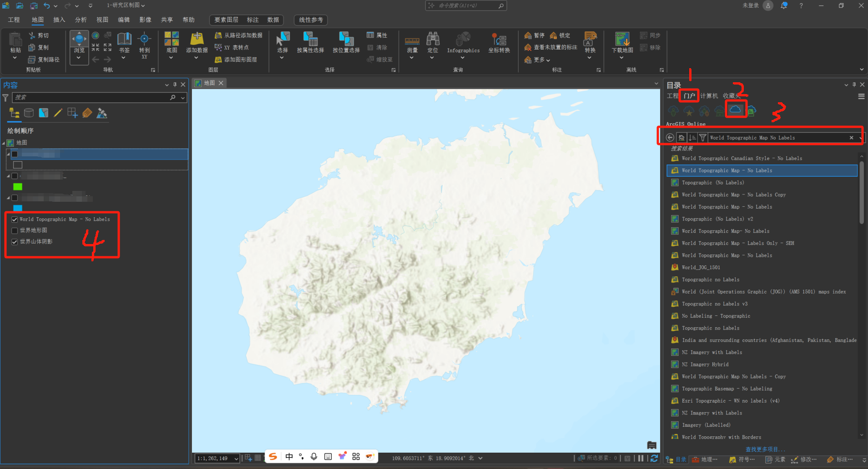Expand the More (更多) labeling dropdown

coord(548,60)
